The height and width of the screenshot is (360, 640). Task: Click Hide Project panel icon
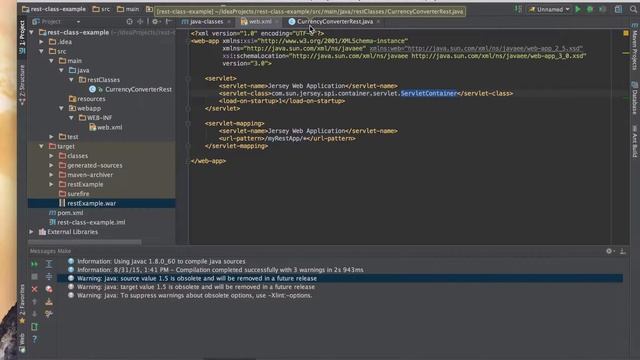pos(168,21)
